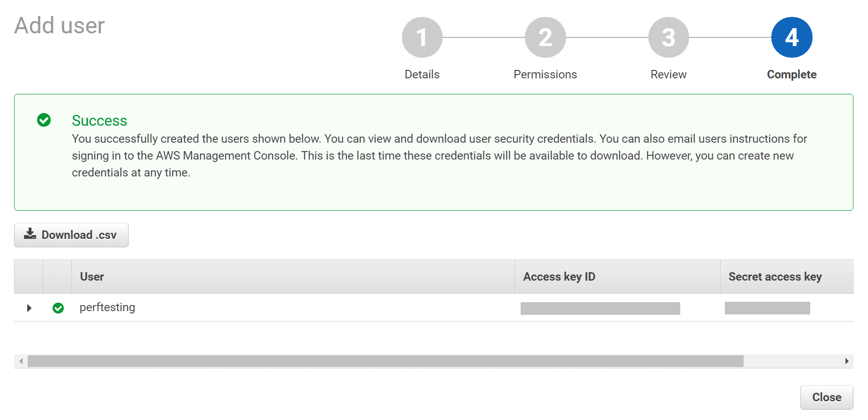Select step 2 Permissions circle icon
This screenshot has height=420, width=868.
545,37
